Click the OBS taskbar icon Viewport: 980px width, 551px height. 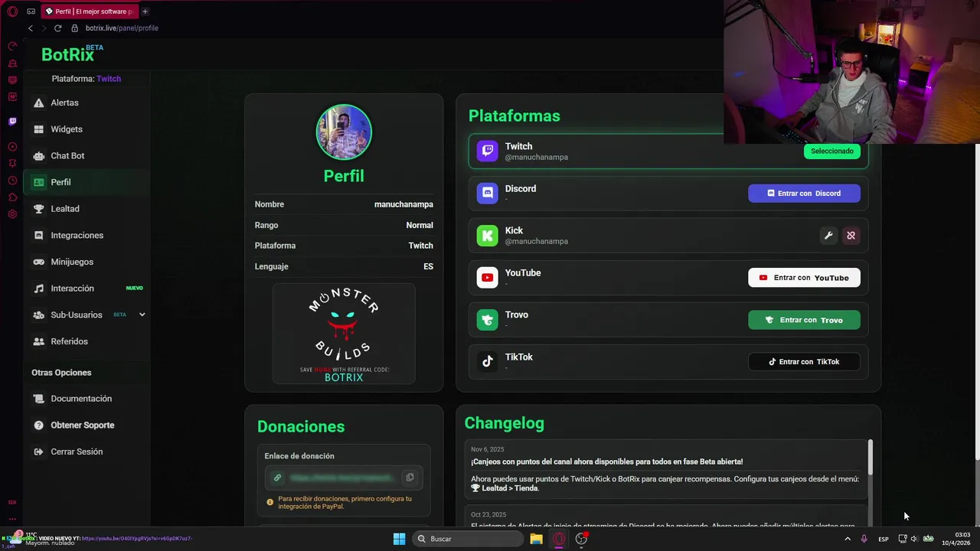click(x=582, y=539)
